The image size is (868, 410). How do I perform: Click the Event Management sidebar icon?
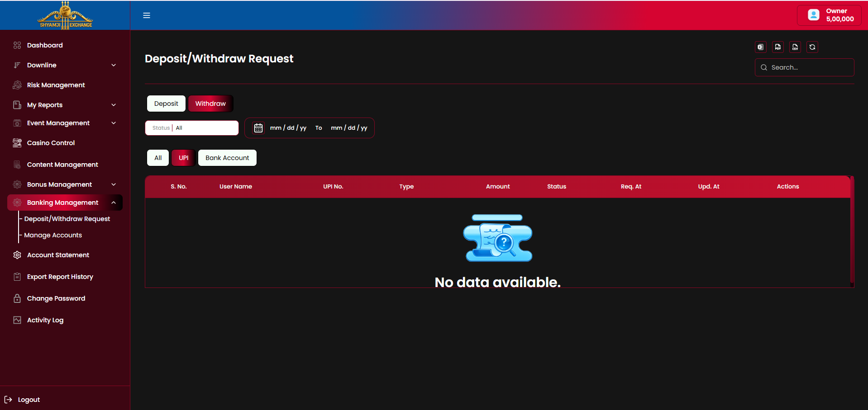(x=17, y=123)
